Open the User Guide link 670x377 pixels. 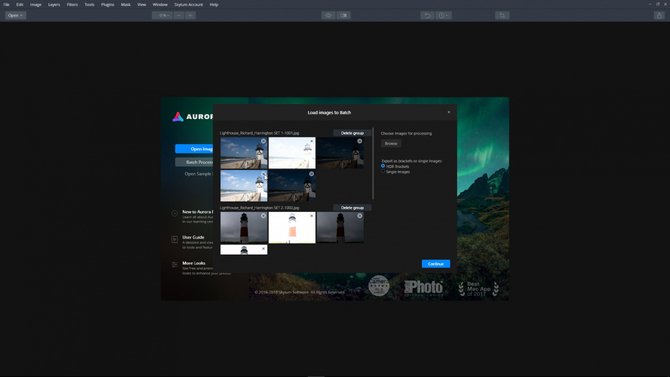194,237
